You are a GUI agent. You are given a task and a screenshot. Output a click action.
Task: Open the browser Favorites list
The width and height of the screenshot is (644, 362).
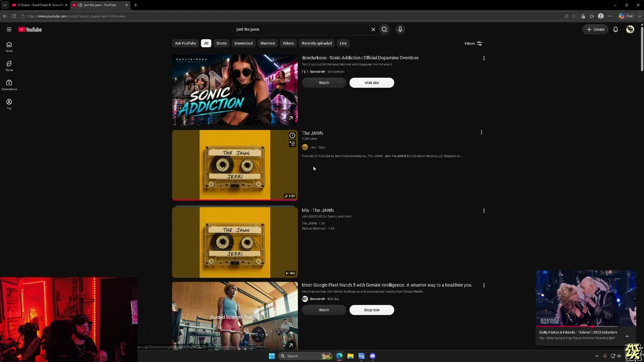point(592,16)
